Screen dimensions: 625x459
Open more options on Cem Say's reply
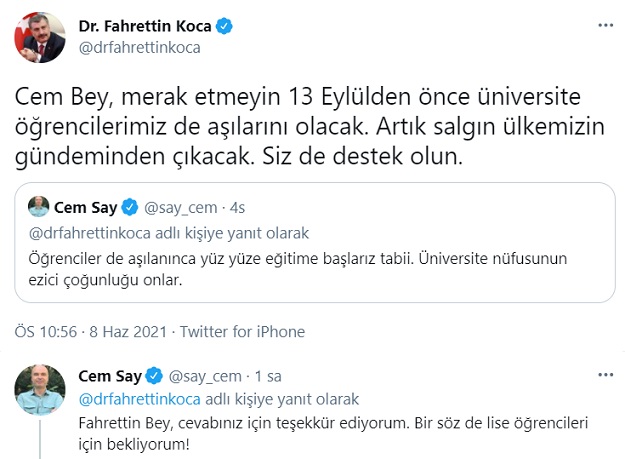click(605, 375)
